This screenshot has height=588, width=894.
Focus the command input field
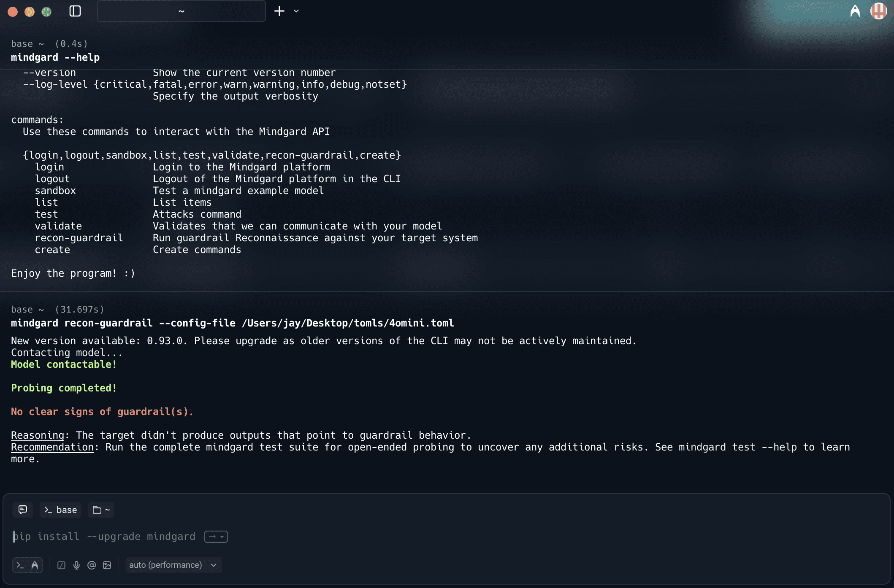[x=447, y=537]
